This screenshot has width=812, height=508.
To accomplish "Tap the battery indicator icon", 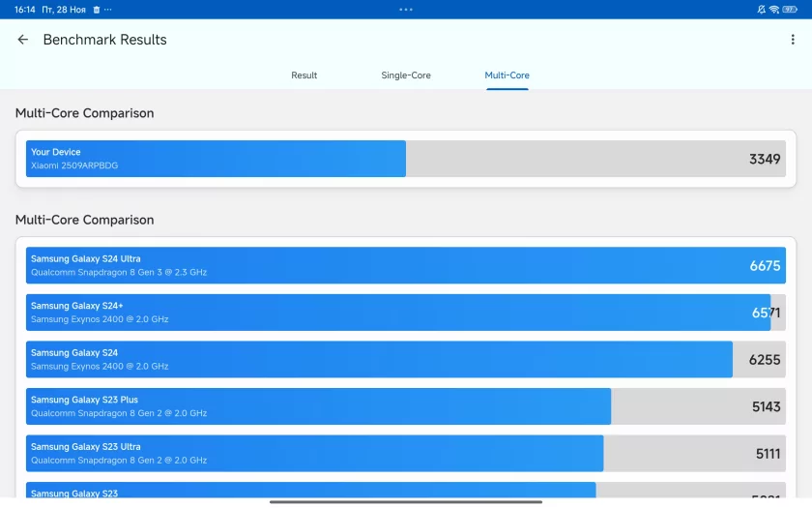I will coord(791,9).
